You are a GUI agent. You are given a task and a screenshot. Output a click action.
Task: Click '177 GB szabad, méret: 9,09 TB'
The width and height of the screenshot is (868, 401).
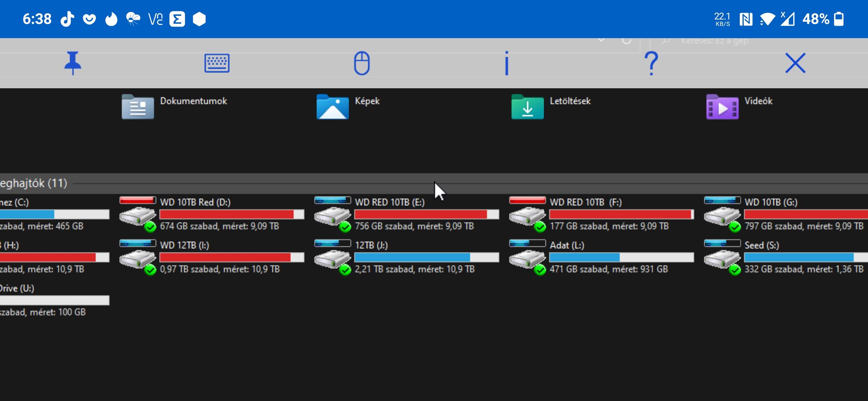pyautogui.click(x=609, y=226)
